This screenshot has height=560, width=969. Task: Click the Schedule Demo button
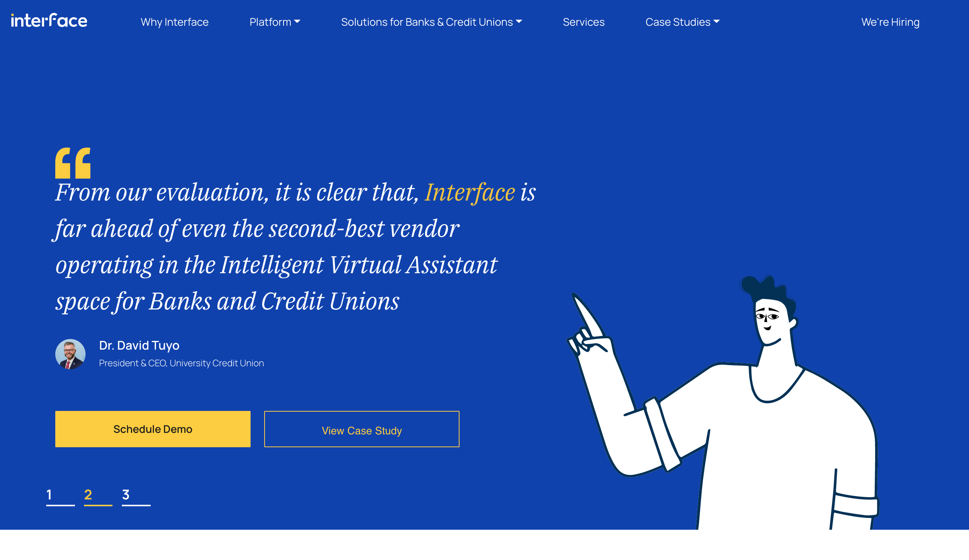[153, 429]
